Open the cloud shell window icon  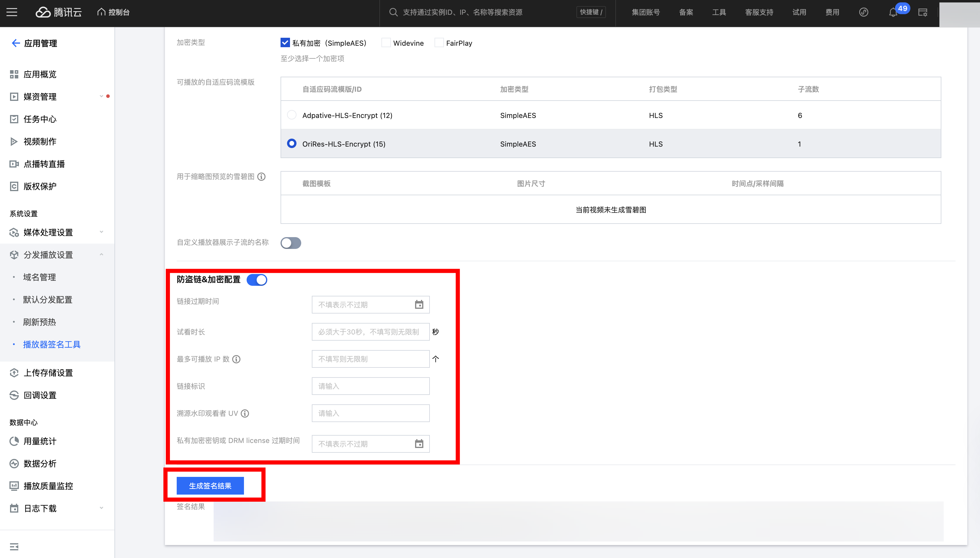point(923,12)
